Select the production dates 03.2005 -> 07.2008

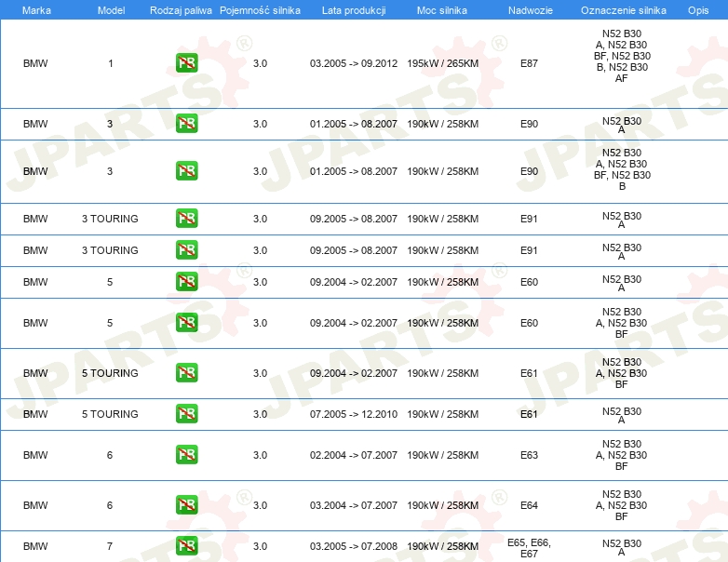coord(354,546)
